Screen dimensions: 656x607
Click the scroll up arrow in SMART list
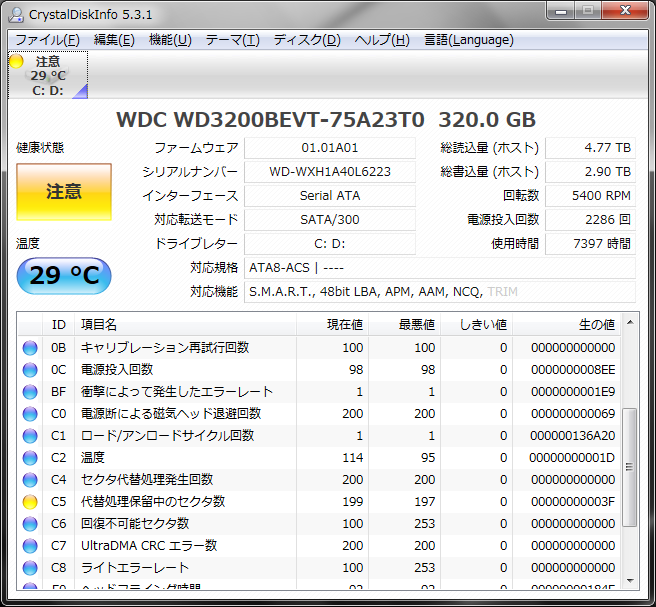pyautogui.click(x=630, y=323)
